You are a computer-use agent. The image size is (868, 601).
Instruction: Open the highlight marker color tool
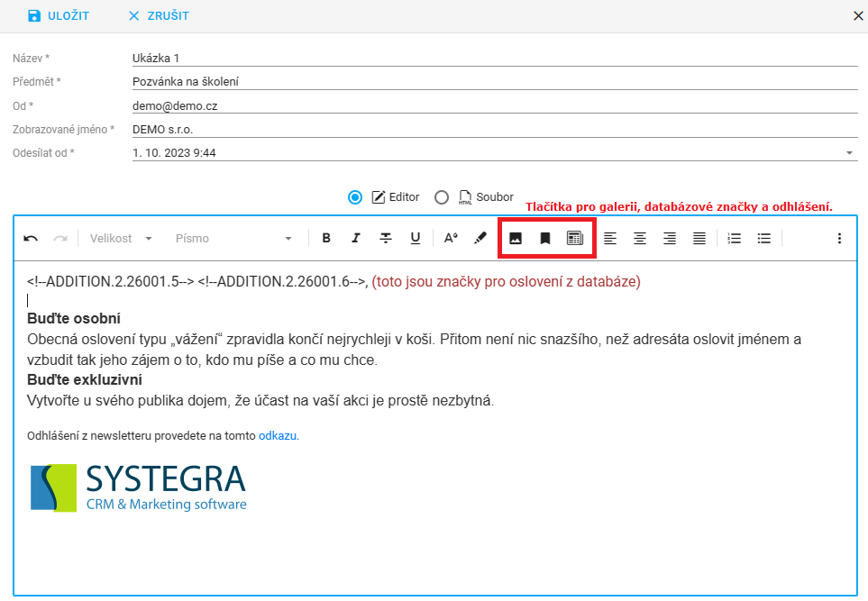point(480,238)
